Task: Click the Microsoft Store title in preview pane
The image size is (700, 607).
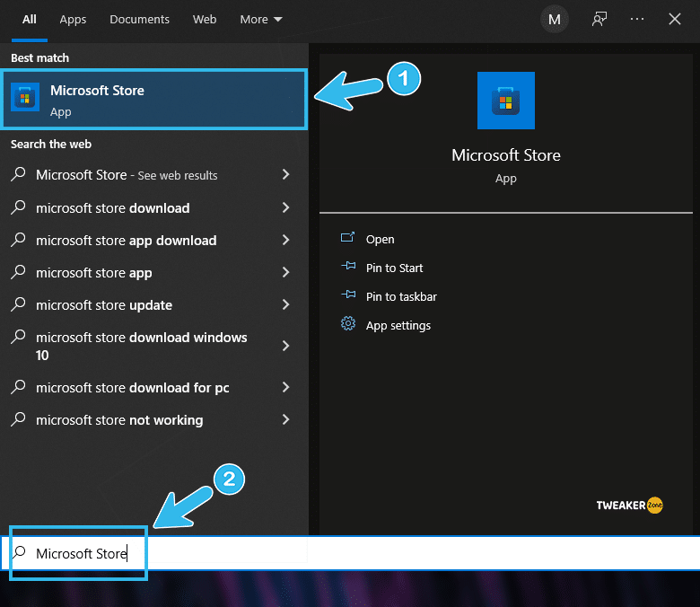Action: click(506, 155)
